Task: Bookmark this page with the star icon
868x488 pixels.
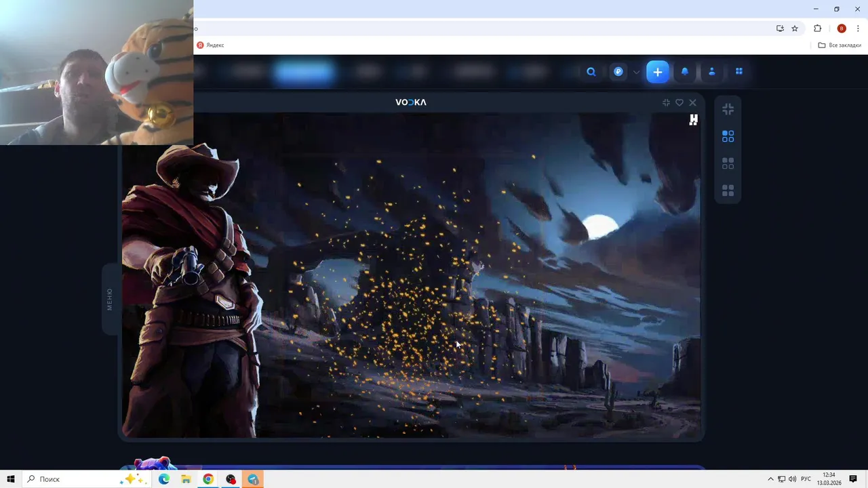Action: pyautogui.click(x=795, y=28)
